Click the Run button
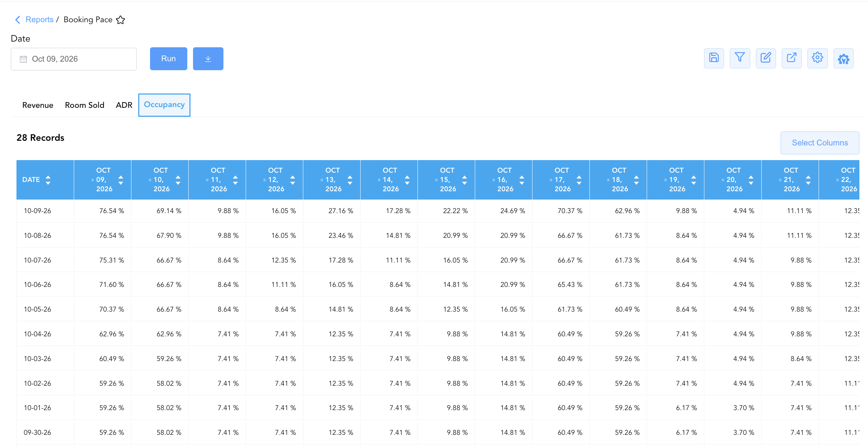This screenshot has height=447, width=868. coord(169,59)
